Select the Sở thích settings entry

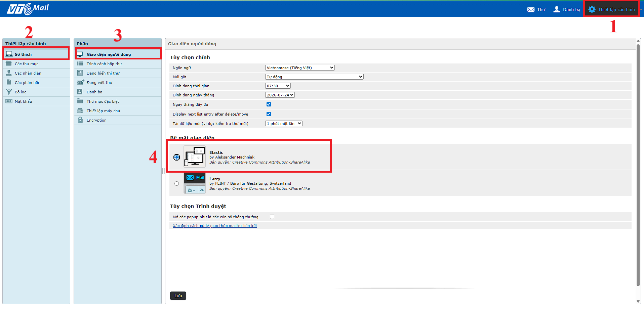pos(36,54)
